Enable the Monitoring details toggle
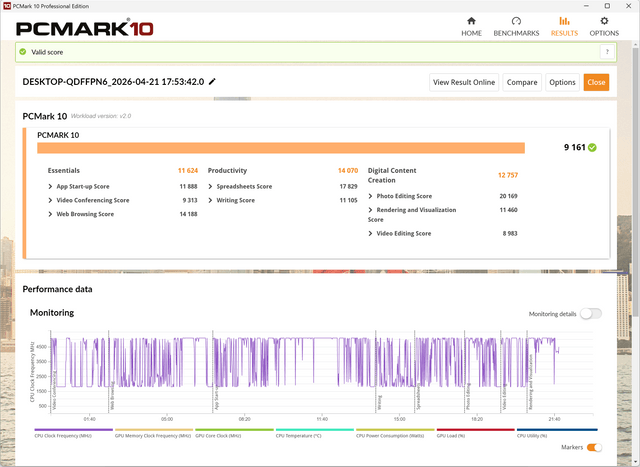The image size is (640, 467). tap(591, 314)
